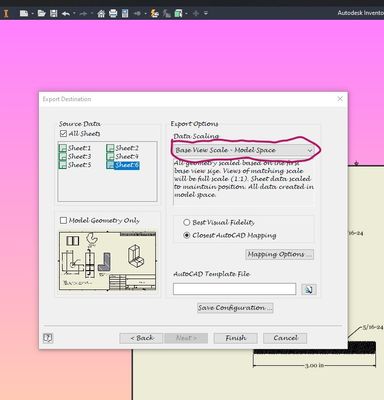
Task: Click the Cancel button
Action: (285, 338)
